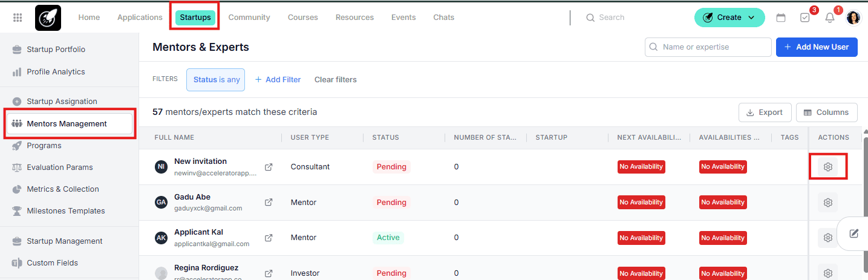This screenshot has height=280, width=868.
Task: Open the notifications bell icon
Action: click(830, 18)
